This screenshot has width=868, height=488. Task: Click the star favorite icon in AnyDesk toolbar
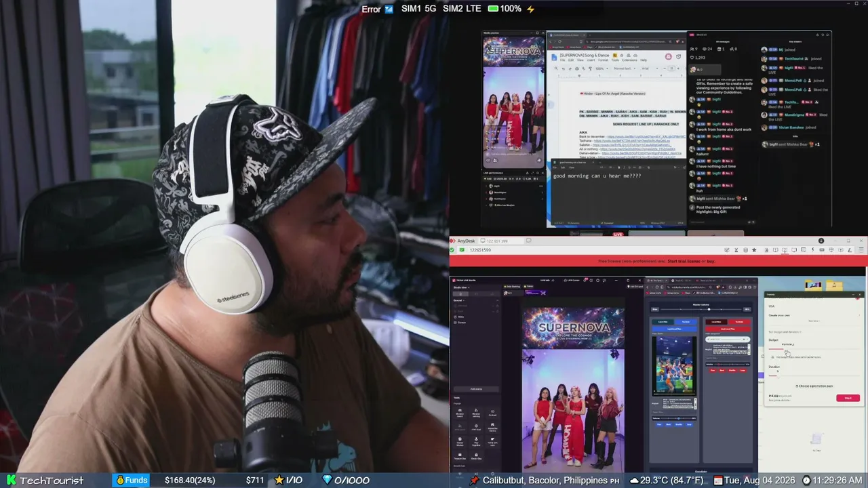point(754,250)
